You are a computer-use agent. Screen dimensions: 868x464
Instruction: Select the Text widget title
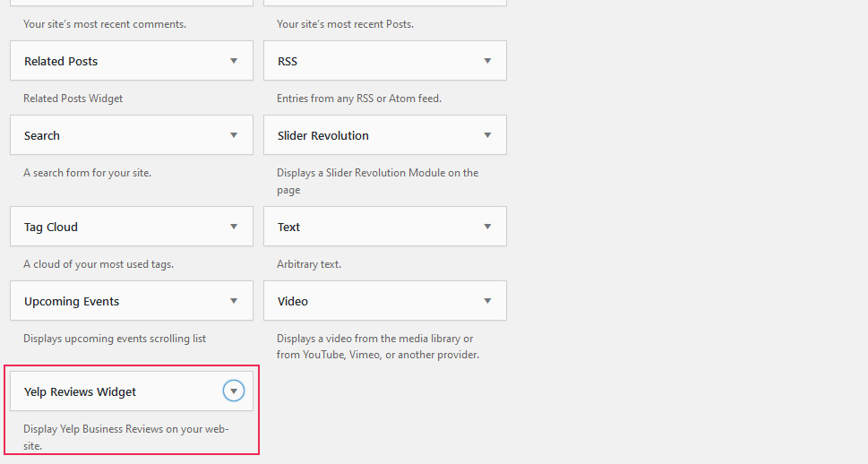[288, 227]
